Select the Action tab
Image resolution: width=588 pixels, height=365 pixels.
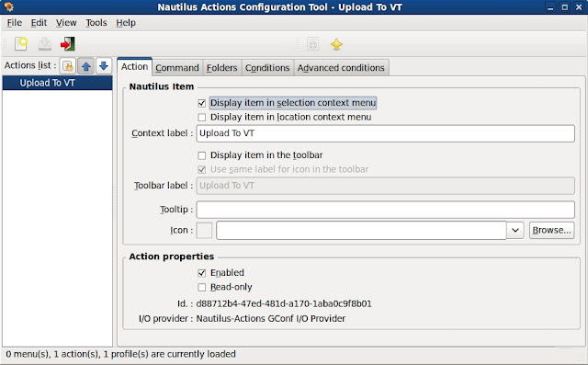click(134, 67)
